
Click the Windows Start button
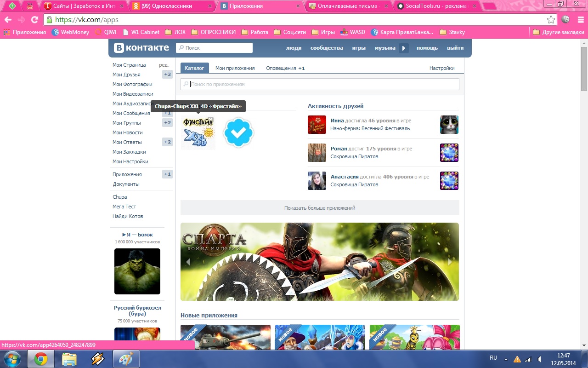click(12, 359)
